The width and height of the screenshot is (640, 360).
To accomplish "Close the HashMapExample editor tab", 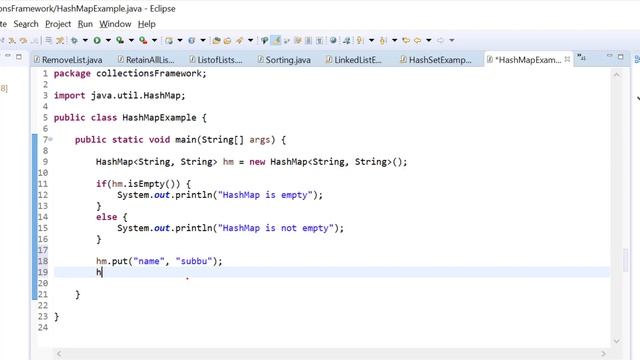I will click(567, 59).
